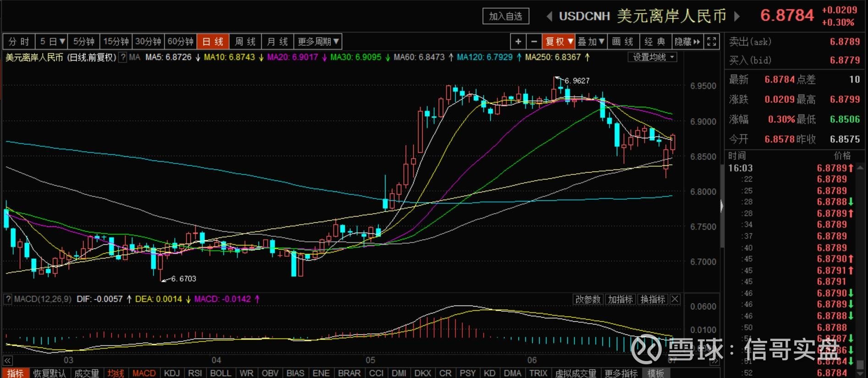868x378 pixels.
Task: Toggle fullscreen chart icon
Action: (x=712, y=42)
